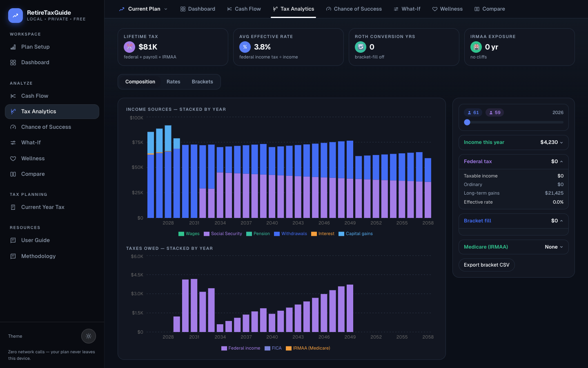Image resolution: width=588 pixels, height=368 pixels.
Task: Click the Cash Flow icon in sidebar
Action: (13, 96)
